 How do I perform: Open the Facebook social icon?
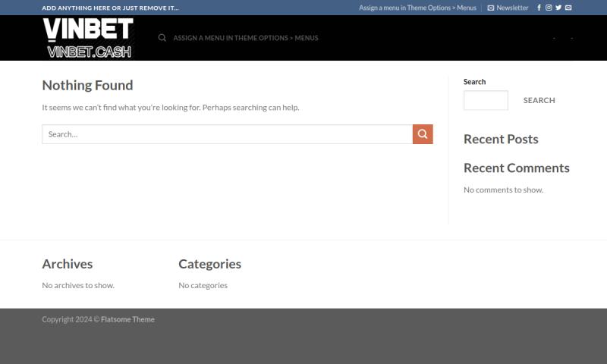click(x=539, y=8)
